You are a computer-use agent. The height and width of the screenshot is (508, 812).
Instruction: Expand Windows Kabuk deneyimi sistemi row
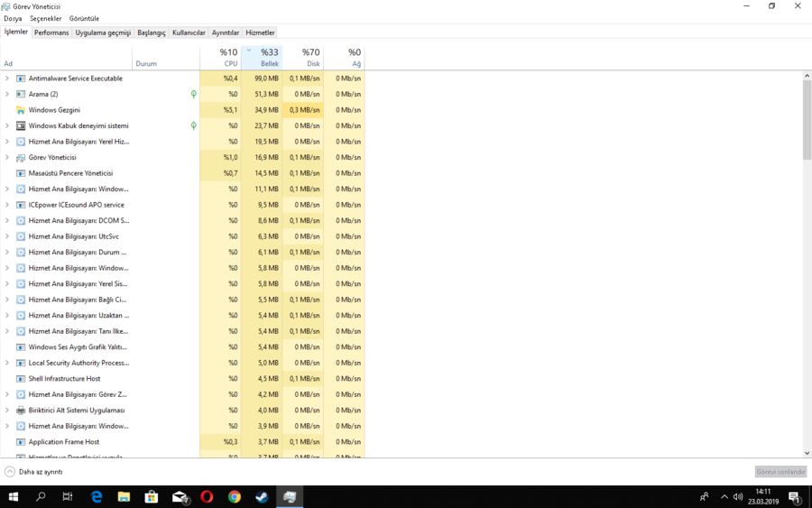[x=6, y=125]
